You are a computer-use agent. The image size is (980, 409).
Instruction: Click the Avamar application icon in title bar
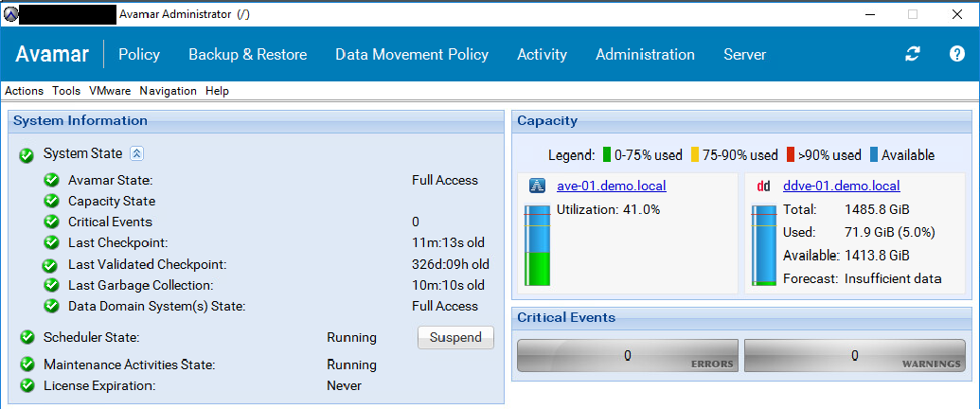pos(9,14)
